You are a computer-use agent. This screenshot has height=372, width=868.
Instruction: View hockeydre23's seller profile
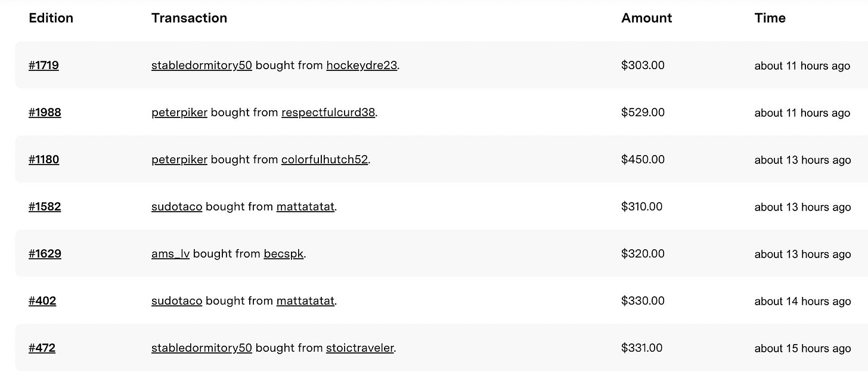[x=361, y=66]
